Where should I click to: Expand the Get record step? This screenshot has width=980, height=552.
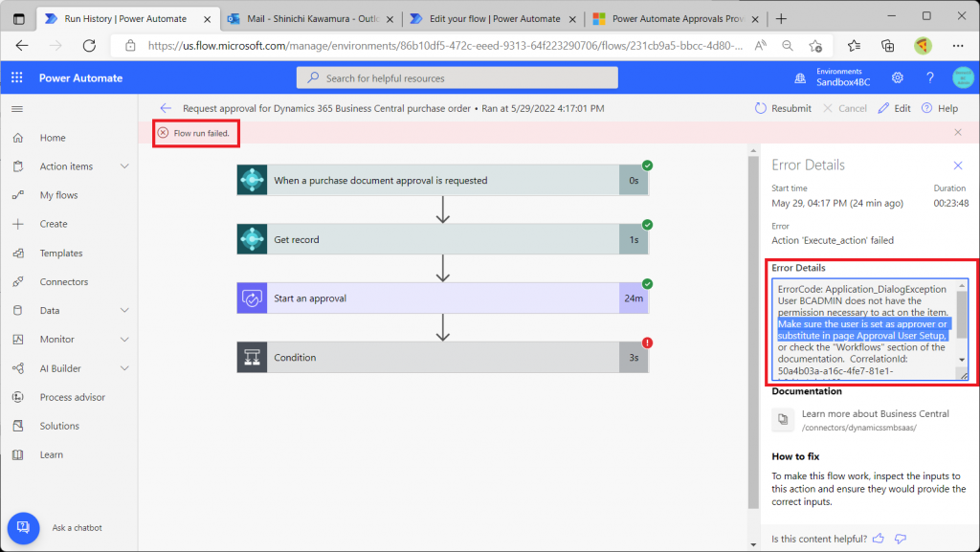442,239
